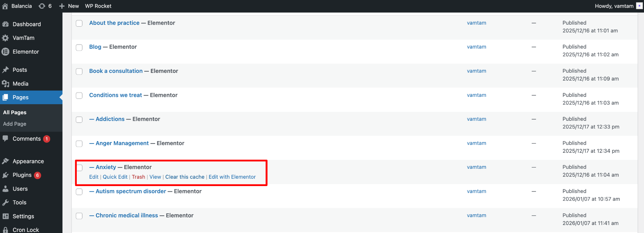Select the Addictions page checkbox
This screenshot has height=233, width=644.
79,119
